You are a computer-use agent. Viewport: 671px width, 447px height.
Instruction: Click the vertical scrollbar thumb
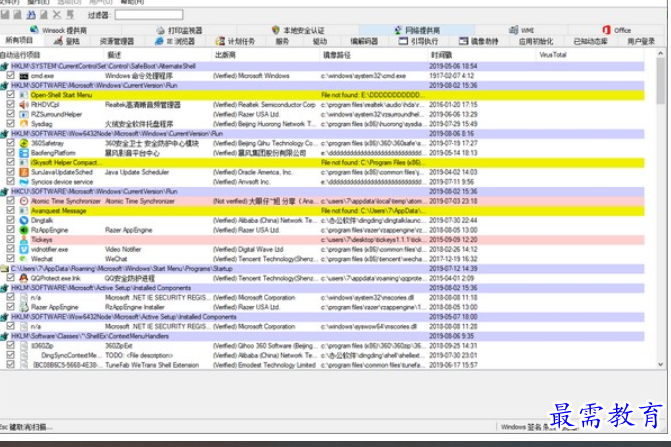tap(660, 81)
